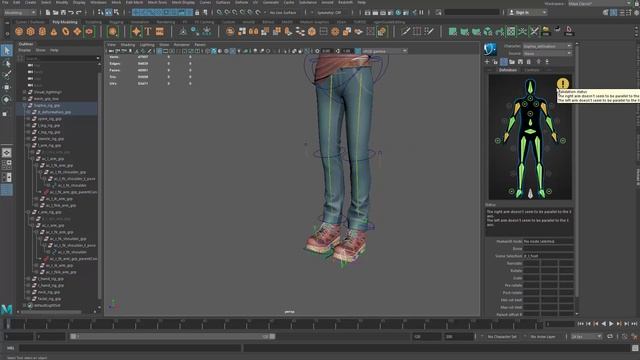The width and height of the screenshot is (640, 360).
Task: Toggle the loop playback icon
Action: 610,337
